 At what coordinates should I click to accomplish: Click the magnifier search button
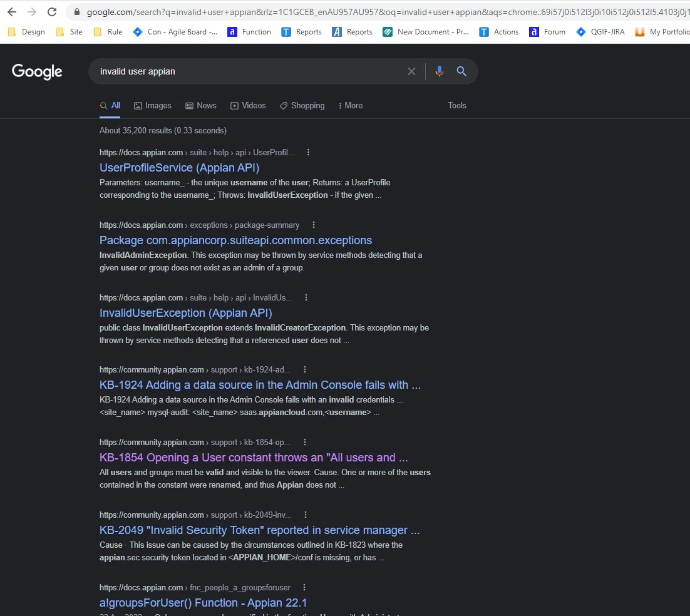pyautogui.click(x=461, y=71)
